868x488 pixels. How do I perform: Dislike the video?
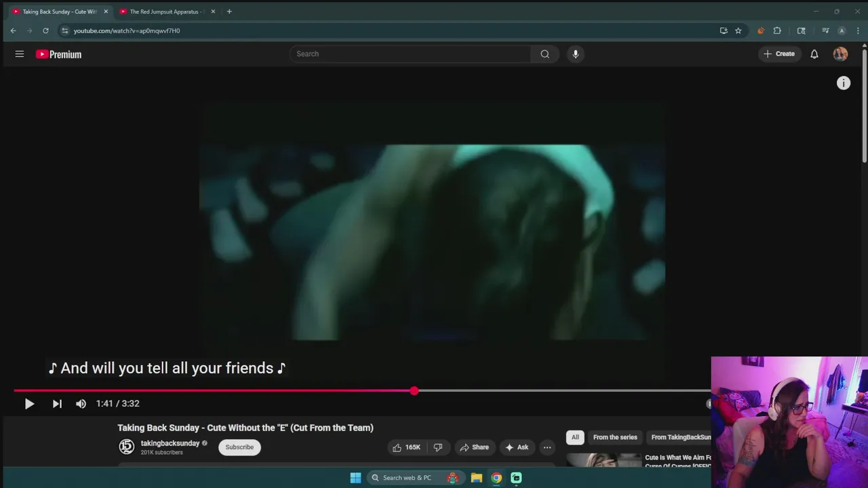click(x=438, y=447)
